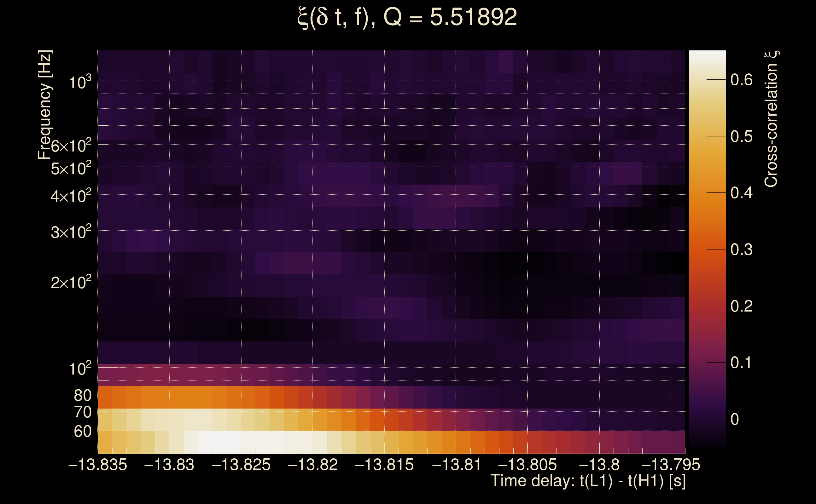Click the brightest white region of heatmap
This screenshot has width=816, height=504.
pos(220,442)
